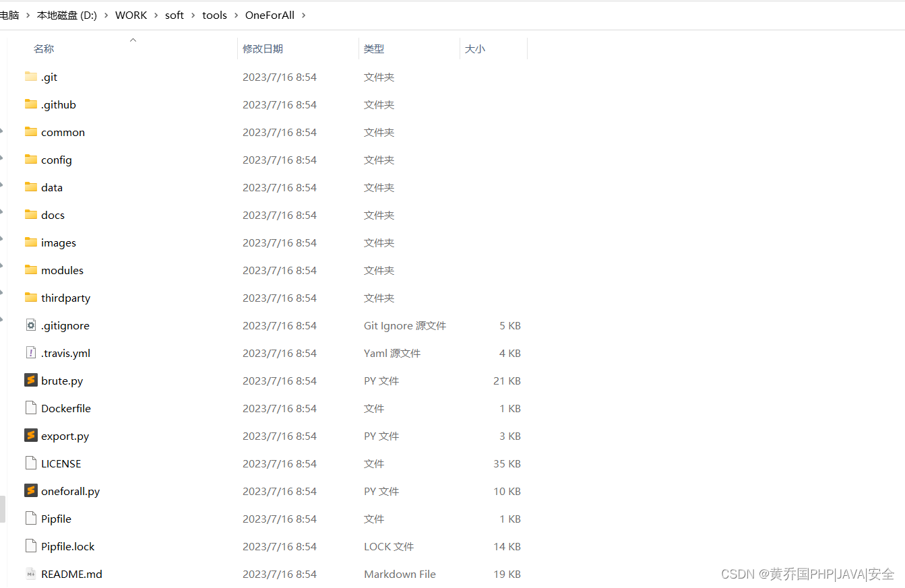The height and width of the screenshot is (588, 905).
Task: Sort by the 名称 column header
Action: pyautogui.click(x=44, y=48)
